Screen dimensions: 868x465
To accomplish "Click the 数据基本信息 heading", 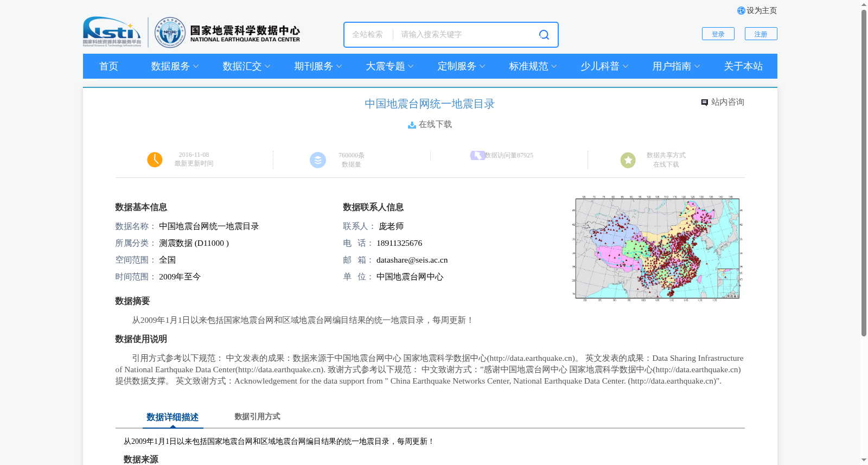I will 141,208.
